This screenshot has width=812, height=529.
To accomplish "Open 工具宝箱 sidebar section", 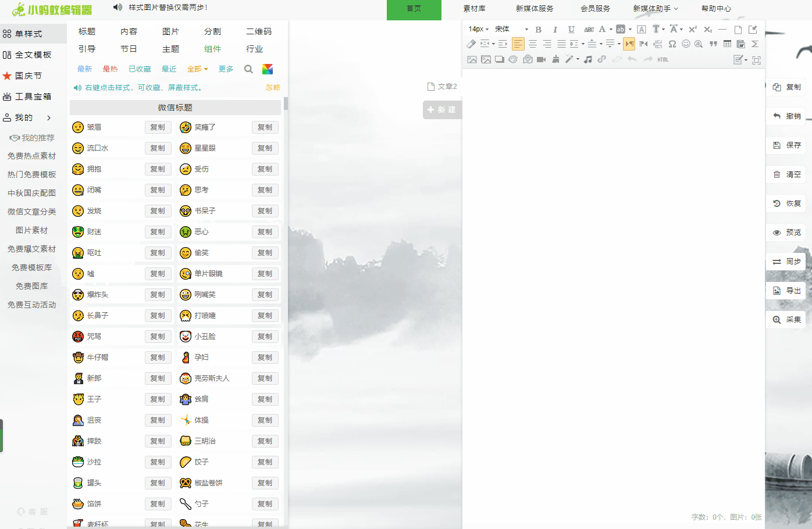I will (27, 96).
